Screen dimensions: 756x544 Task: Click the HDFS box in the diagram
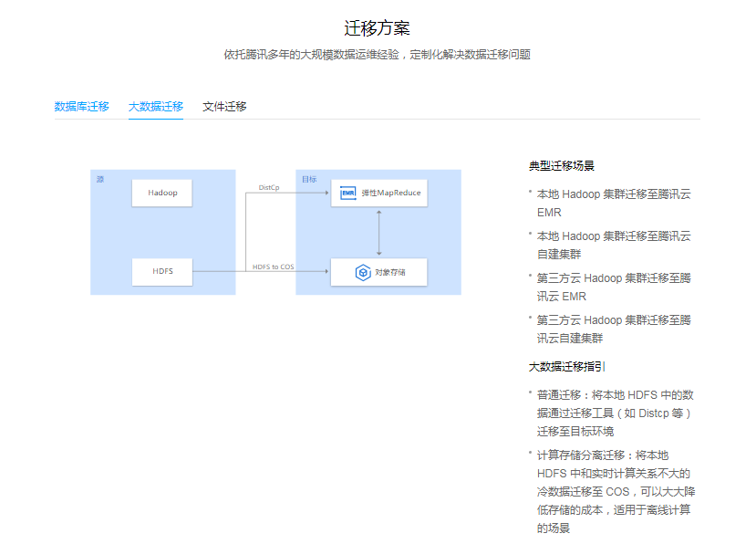coord(162,272)
